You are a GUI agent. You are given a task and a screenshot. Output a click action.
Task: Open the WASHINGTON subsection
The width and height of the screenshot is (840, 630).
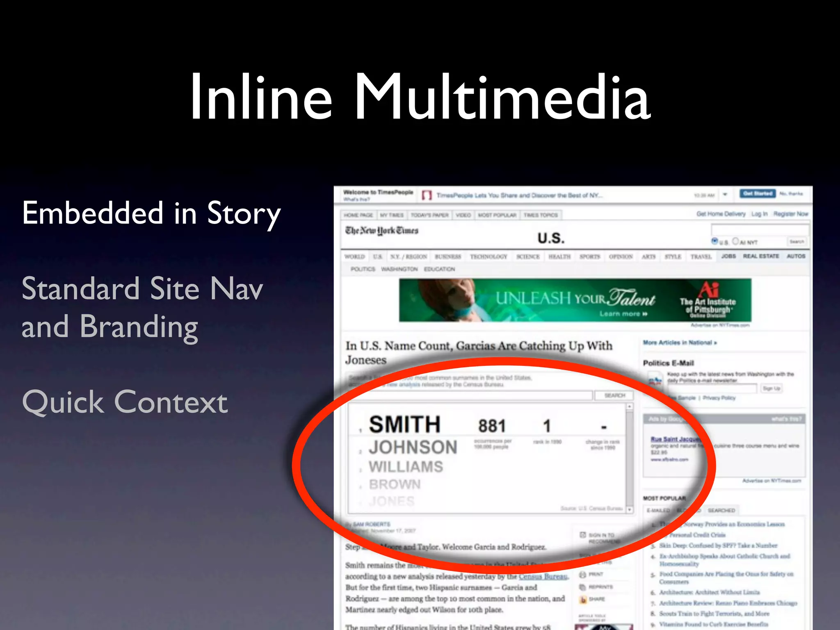399,269
